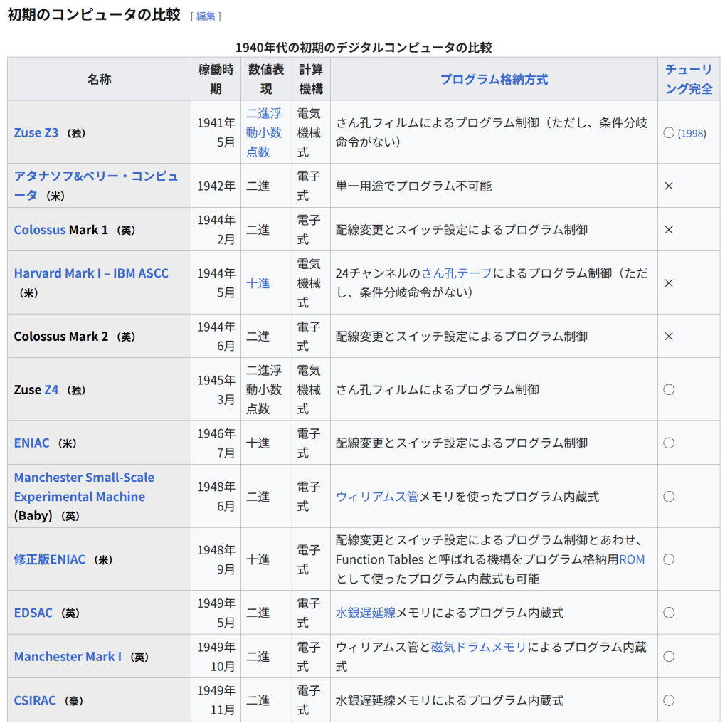725x728 pixels.
Task: Click the 十進 link in Harvard Mark row
Action: coord(258,283)
